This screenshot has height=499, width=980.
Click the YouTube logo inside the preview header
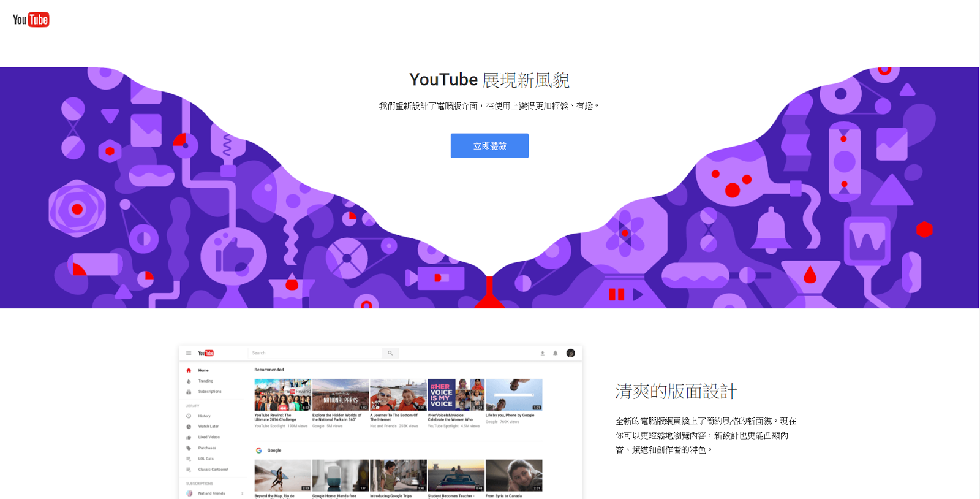pyautogui.click(x=206, y=353)
